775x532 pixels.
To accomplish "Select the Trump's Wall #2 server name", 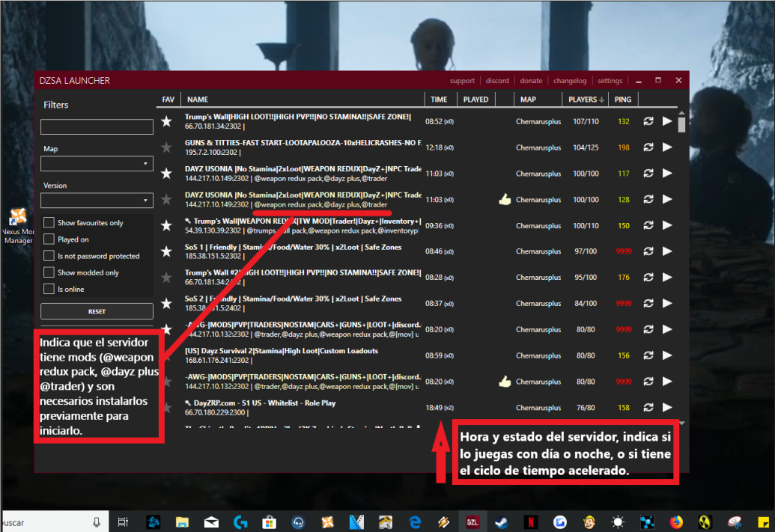I will 303,272.
